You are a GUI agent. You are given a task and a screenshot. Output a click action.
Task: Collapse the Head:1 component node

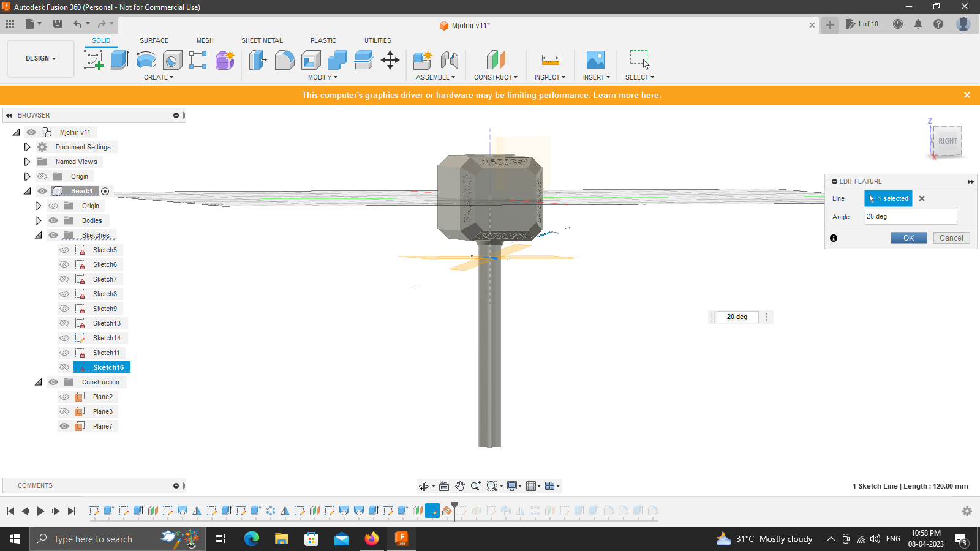pos(27,191)
